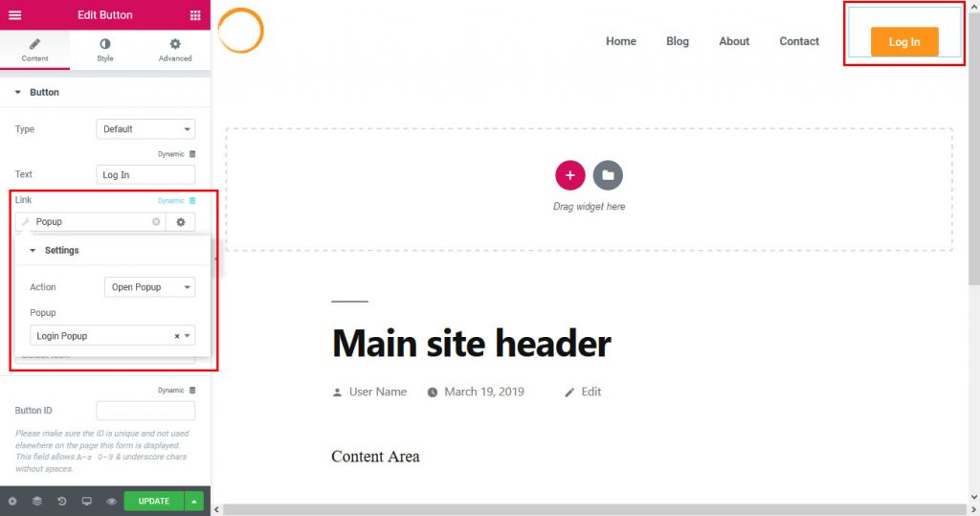This screenshot has height=516, width=980.
Task: Switch to Responsive mode via monitor icon
Action: coord(87,502)
